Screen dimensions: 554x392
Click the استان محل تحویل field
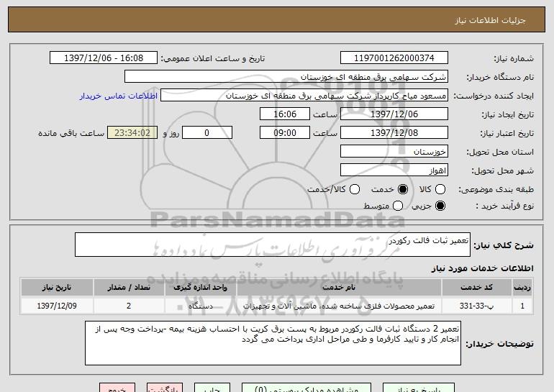coord(394,152)
